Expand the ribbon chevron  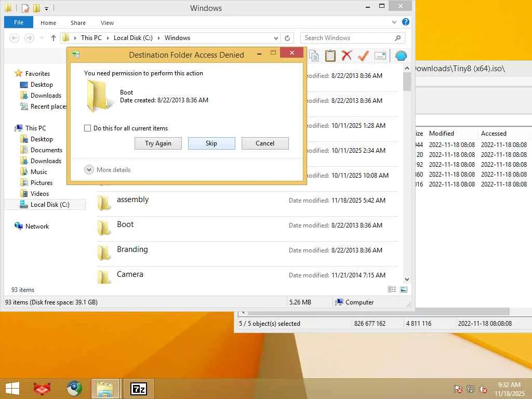(x=394, y=22)
